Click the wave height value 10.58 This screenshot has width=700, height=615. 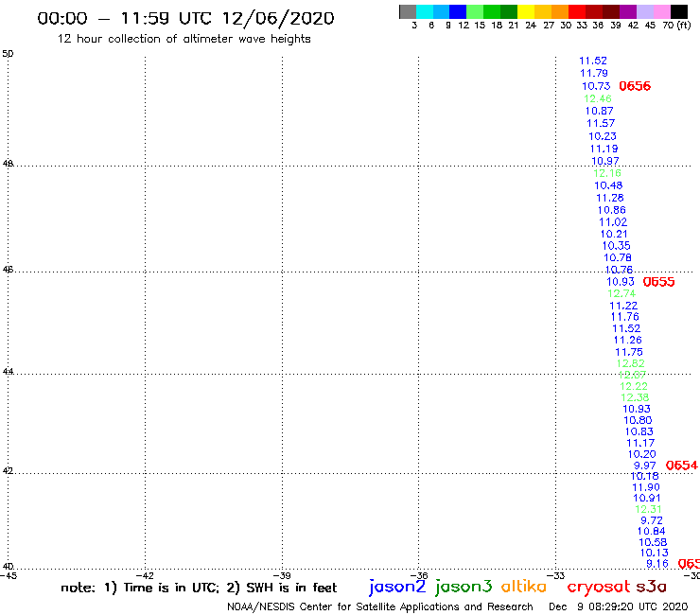pyautogui.click(x=653, y=542)
